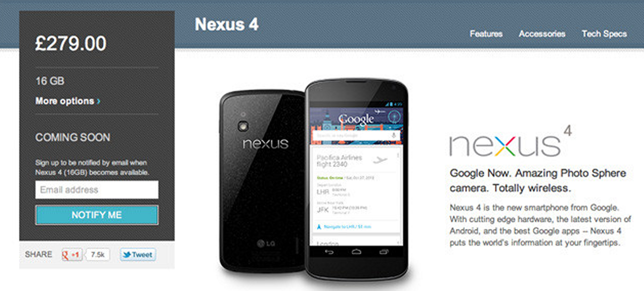644x291 pixels.
Task: Click the LG logo on phone back
Action: [266, 243]
